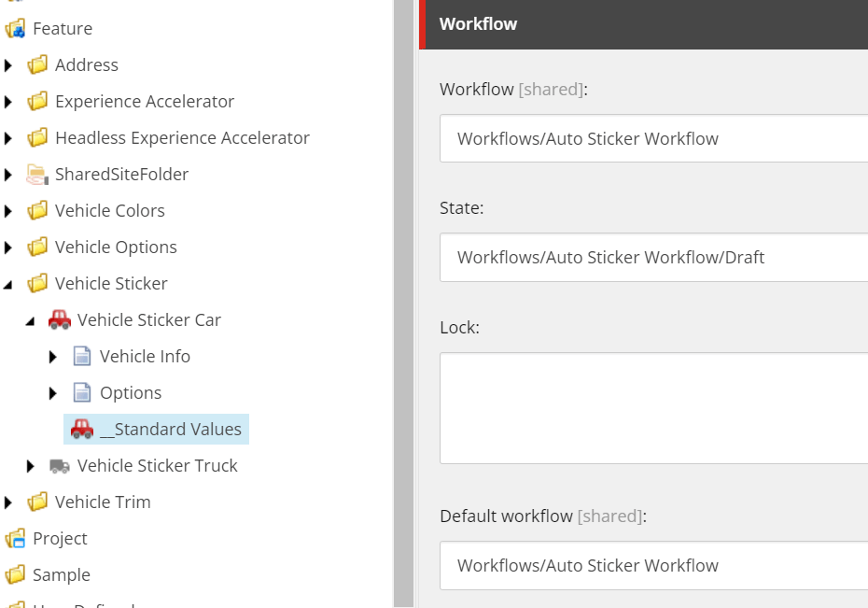Viewport: 868px width, 608px height.
Task: Select the Headless Experience Accelerator item
Action: [x=182, y=138]
